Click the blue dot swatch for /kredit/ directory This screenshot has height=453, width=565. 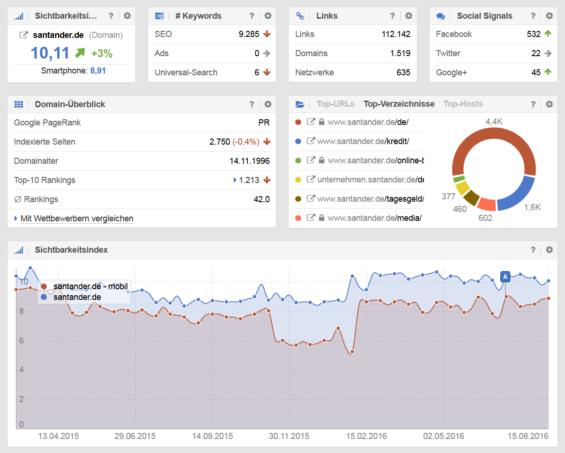point(298,141)
